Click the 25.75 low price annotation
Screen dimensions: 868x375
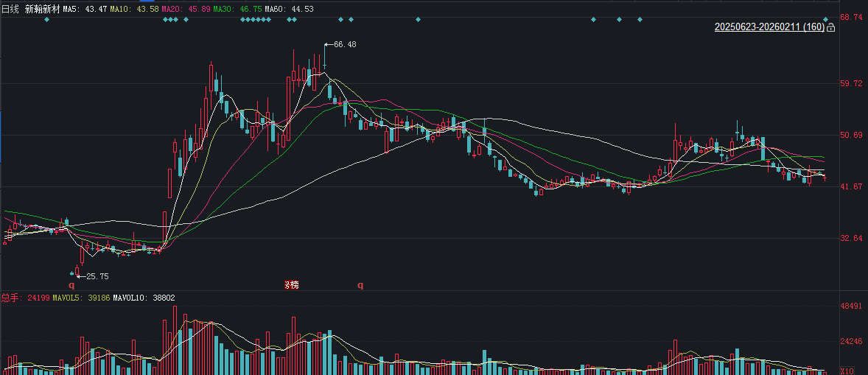(97, 276)
